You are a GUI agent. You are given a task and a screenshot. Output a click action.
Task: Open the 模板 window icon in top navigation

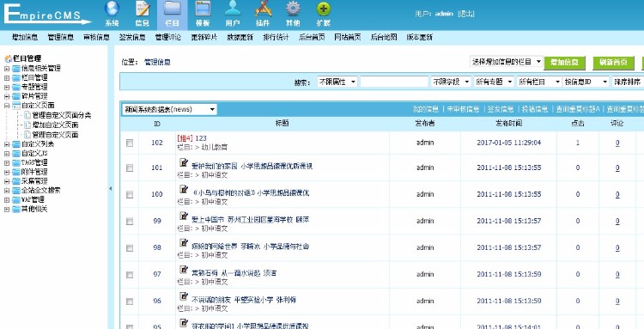coord(203,9)
